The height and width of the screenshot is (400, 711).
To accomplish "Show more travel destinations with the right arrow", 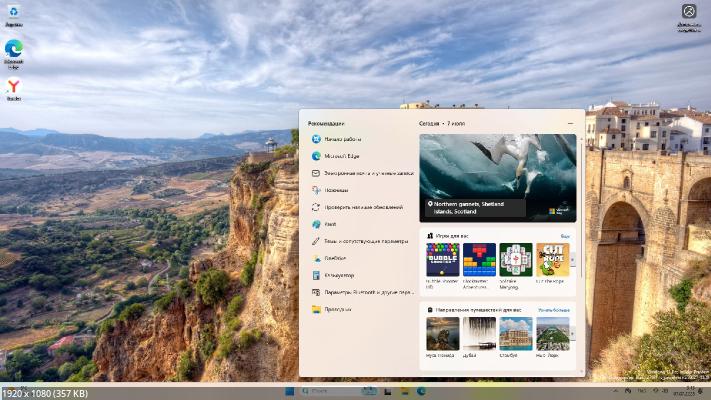I will tap(572, 334).
